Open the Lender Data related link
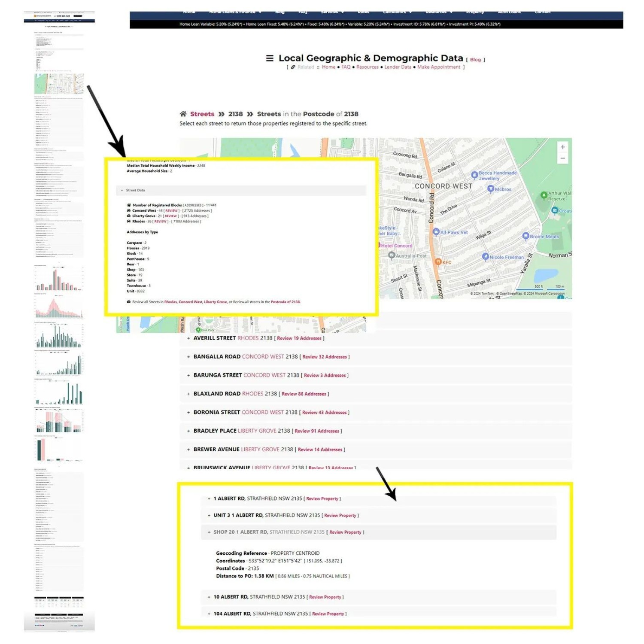The image size is (644, 644). tap(398, 67)
